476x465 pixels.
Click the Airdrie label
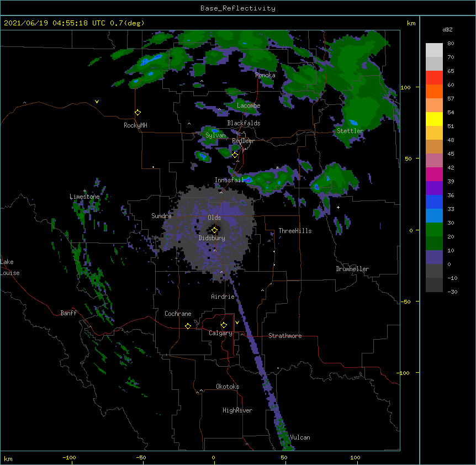(223, 297)
